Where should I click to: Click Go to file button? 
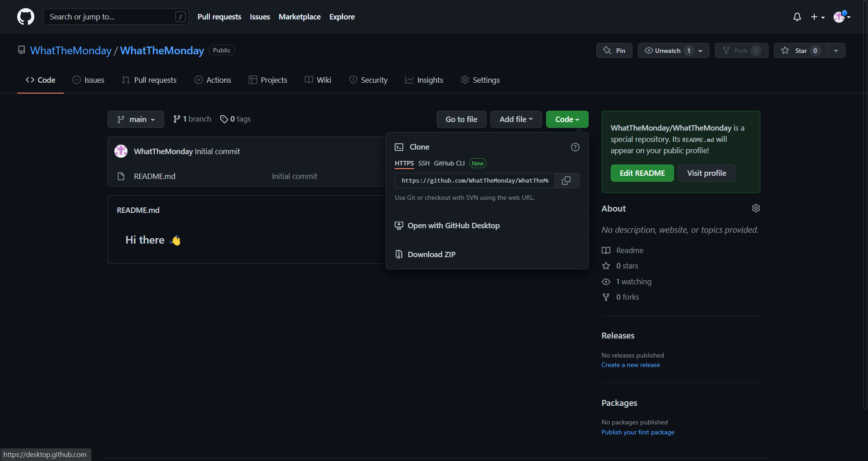(x=461, y=119)
